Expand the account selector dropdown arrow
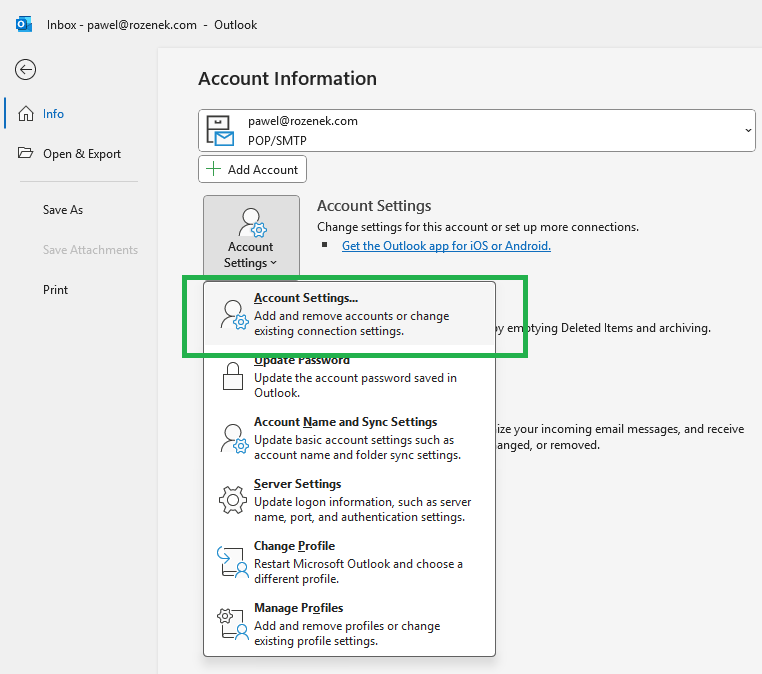 click(x=748, y=130)
